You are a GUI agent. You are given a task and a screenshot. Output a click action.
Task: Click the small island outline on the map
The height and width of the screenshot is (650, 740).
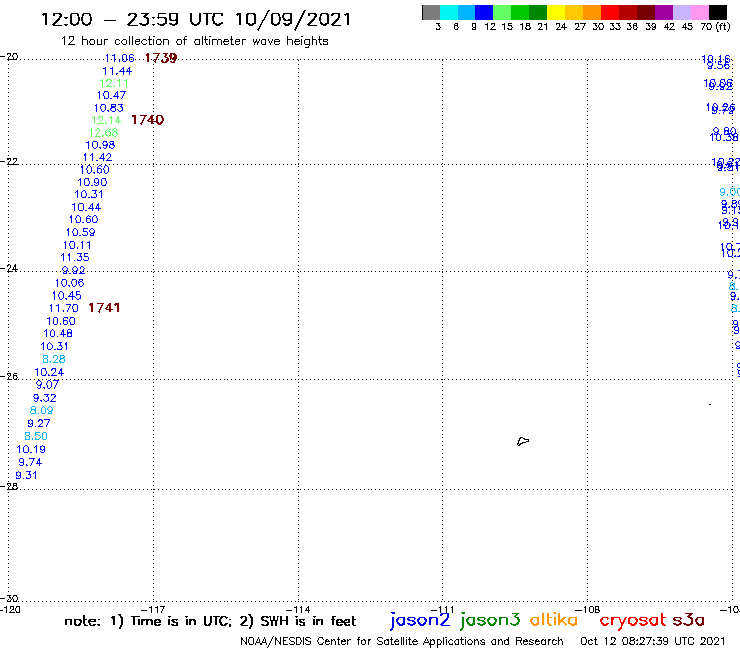tap(523, 441)
